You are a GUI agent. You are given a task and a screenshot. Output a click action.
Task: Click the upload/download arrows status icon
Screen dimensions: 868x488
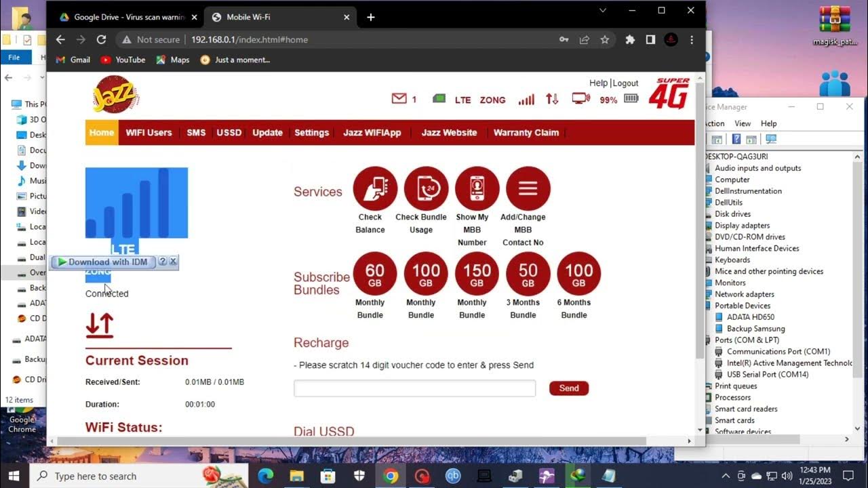point(552,99)
